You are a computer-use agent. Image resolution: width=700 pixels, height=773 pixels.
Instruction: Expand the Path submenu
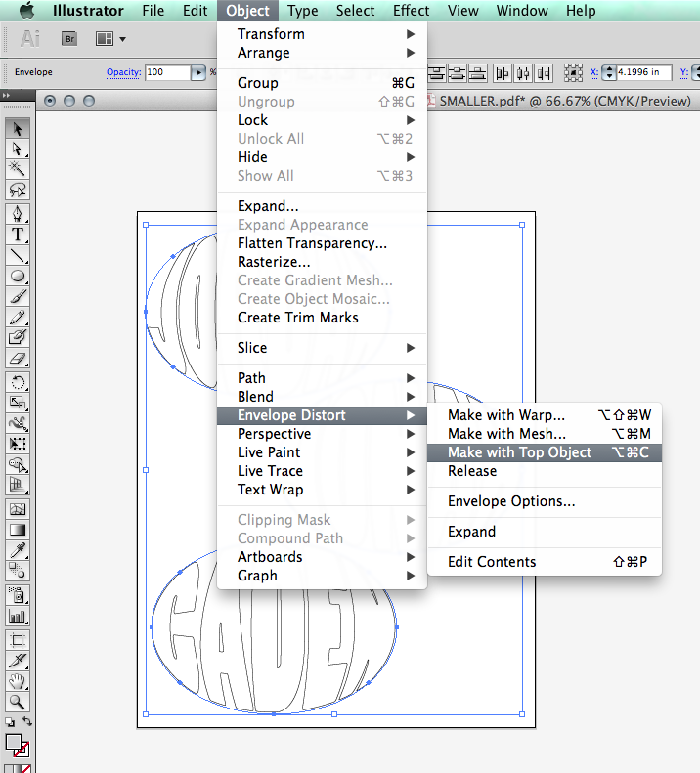[x=322, y=378]
